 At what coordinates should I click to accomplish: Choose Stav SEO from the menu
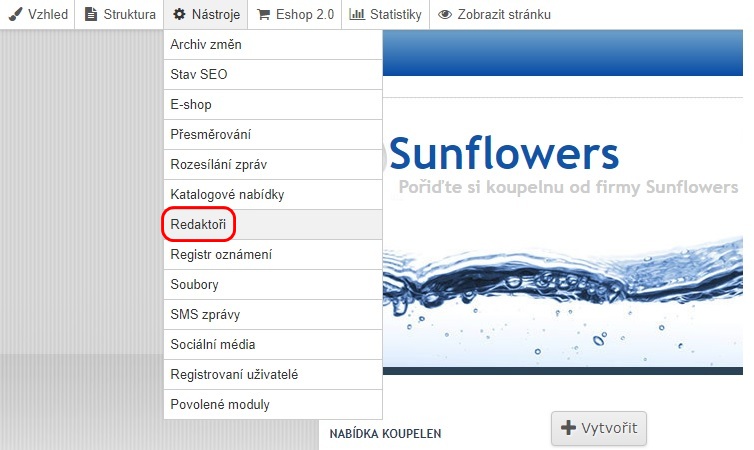click(x=273, y=75)
